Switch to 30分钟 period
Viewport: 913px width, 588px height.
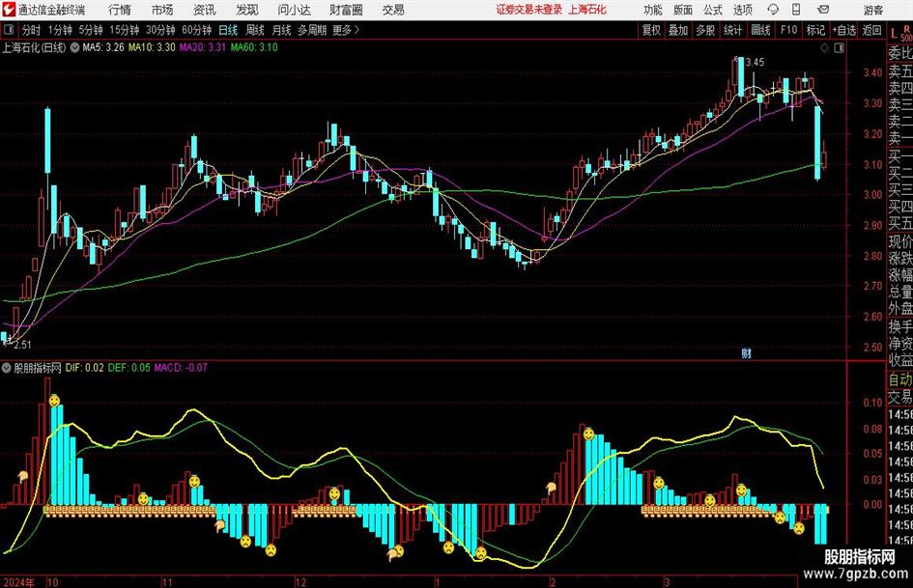coord(160,30)
